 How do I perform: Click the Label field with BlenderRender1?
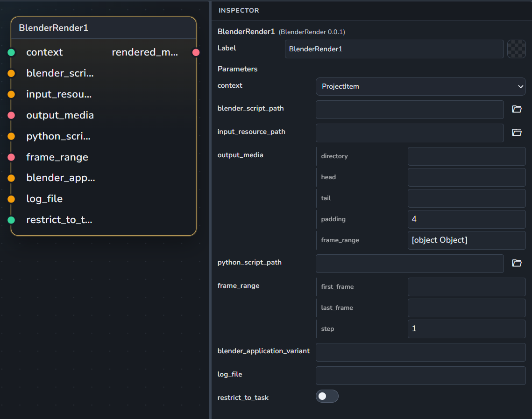[394, 49]
